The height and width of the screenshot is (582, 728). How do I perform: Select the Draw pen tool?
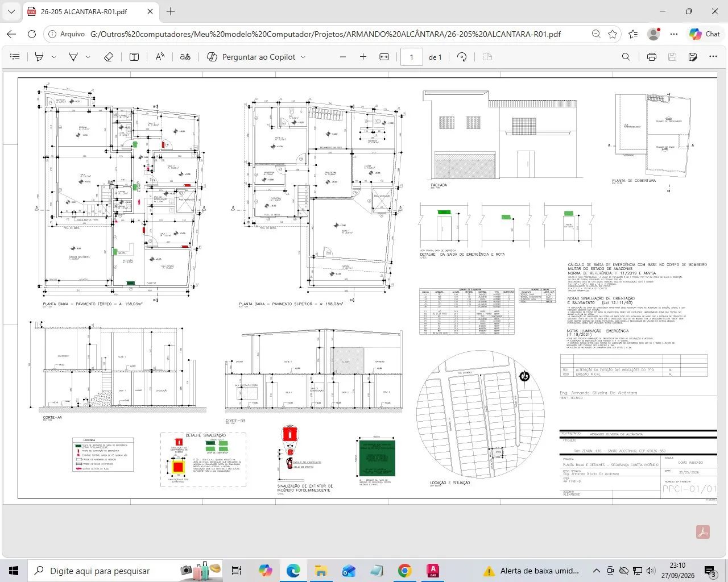73,57
